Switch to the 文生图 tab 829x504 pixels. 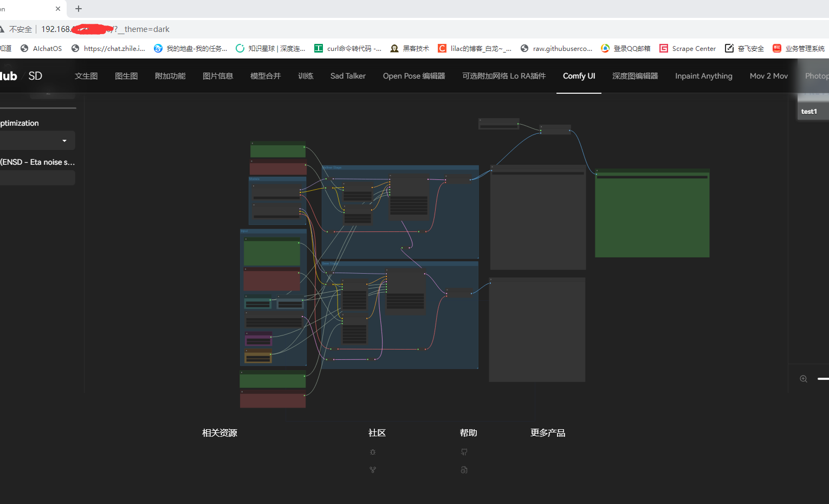[86, 76]
